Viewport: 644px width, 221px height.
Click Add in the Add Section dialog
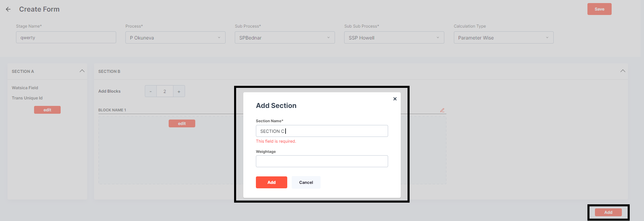[271, 182]
